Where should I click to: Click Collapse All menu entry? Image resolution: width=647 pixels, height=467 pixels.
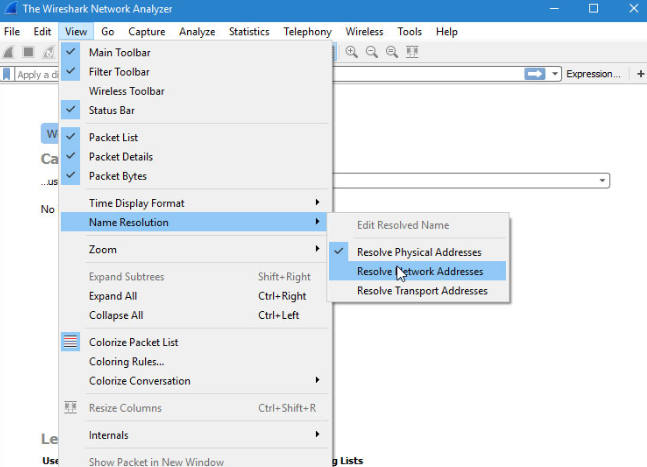pyautogui.click(x=196, y=315)
